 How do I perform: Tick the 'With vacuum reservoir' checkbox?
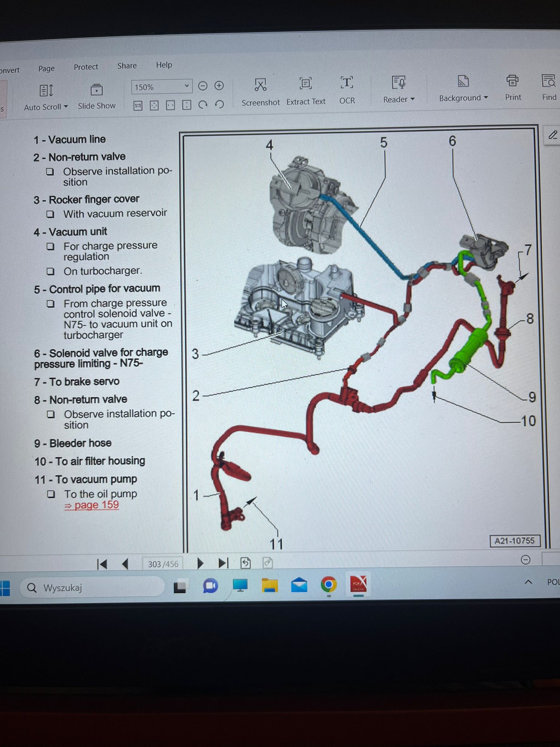50,214
